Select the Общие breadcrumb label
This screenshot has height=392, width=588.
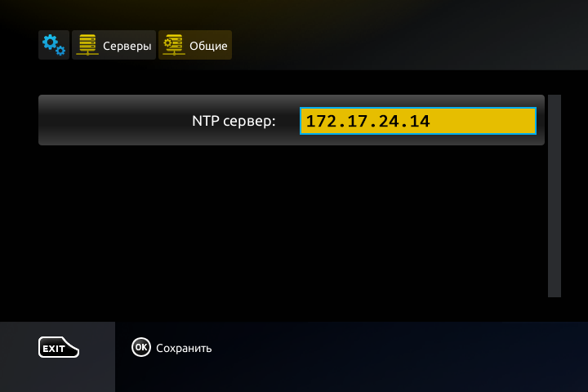[208, 46]
